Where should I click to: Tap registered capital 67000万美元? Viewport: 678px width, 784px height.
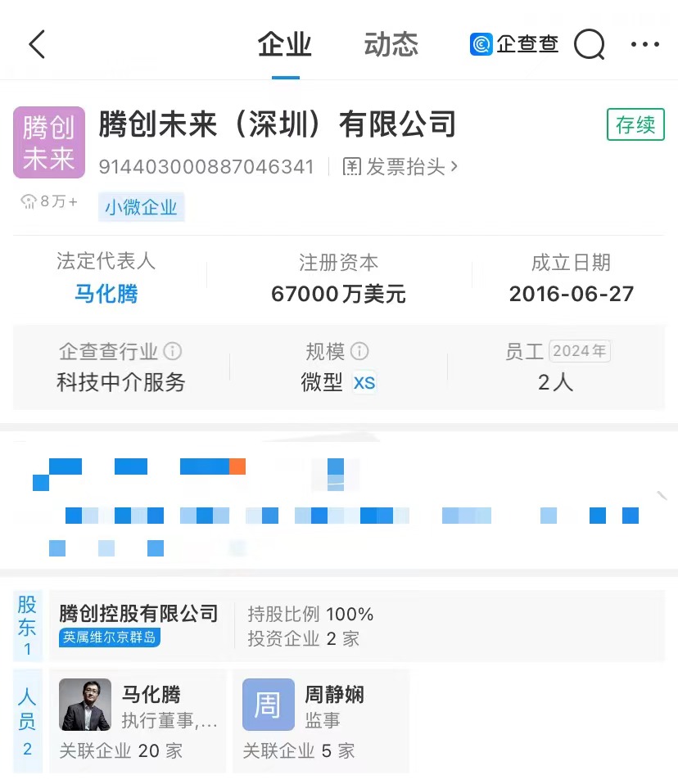tap(339, 294)
